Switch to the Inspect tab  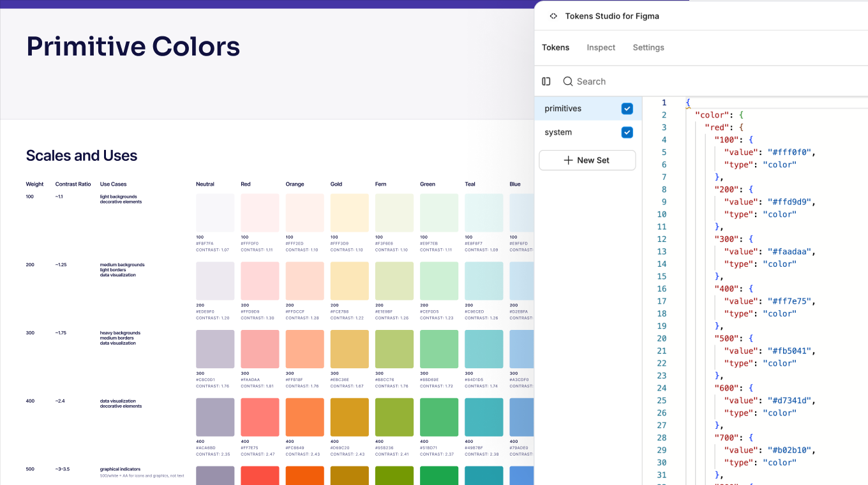[601, 47]
